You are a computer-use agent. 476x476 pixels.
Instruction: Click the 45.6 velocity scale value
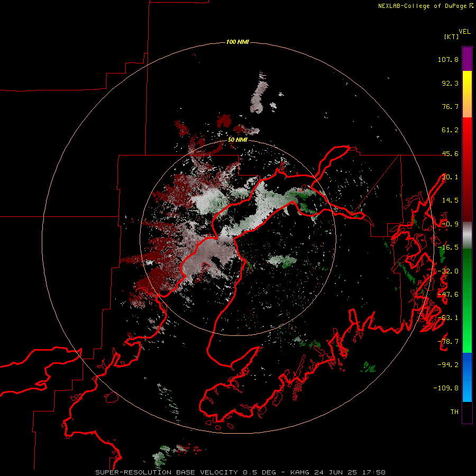tap(450, 153)
